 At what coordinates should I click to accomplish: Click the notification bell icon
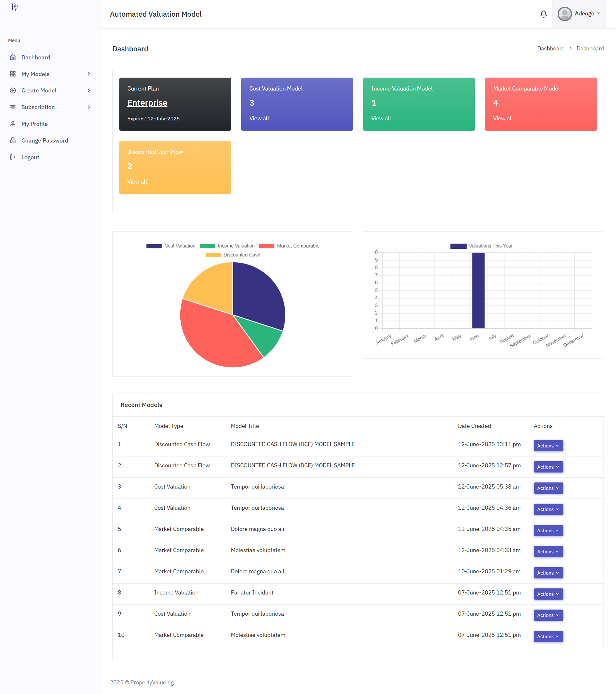click(x=543, y=14)
